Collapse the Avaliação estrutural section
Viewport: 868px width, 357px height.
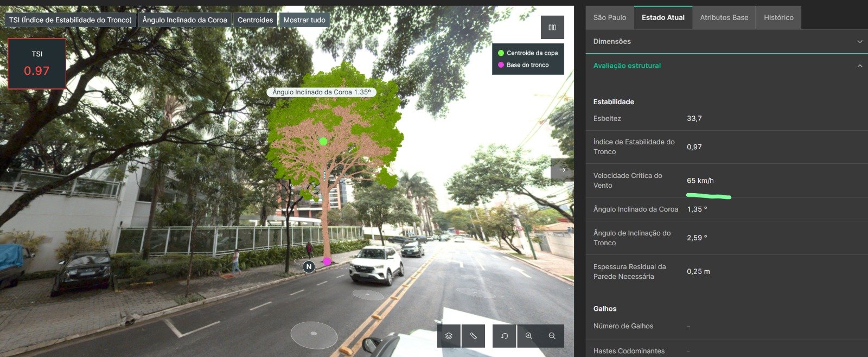(x=726, y=66)
